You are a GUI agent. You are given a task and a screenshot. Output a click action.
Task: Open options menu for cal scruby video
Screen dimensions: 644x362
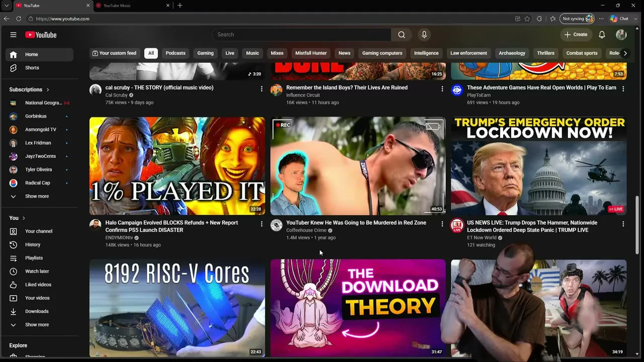click(x=261, y=88)
